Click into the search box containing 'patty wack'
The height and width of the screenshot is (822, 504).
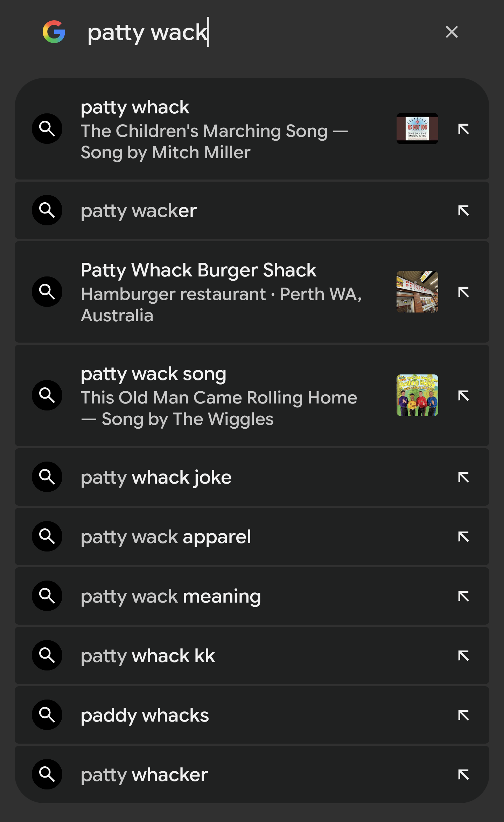click(x=245, y=32)
